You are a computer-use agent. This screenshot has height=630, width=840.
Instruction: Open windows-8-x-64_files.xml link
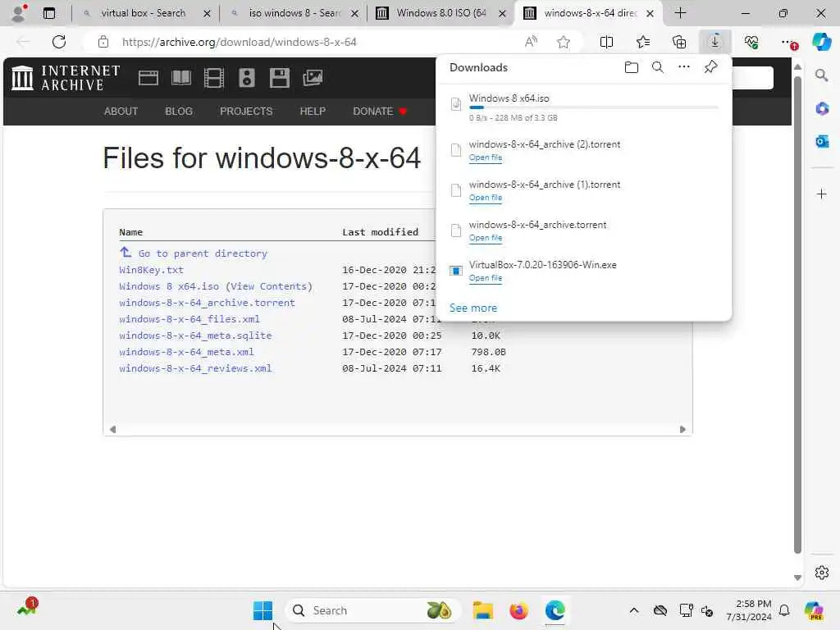pos(189,319)
